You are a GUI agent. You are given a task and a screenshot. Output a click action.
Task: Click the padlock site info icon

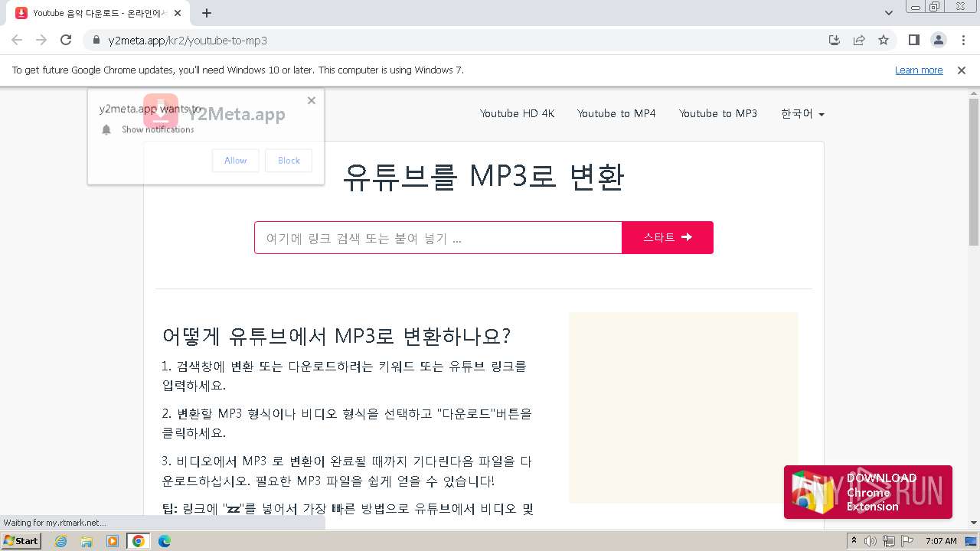96,41
